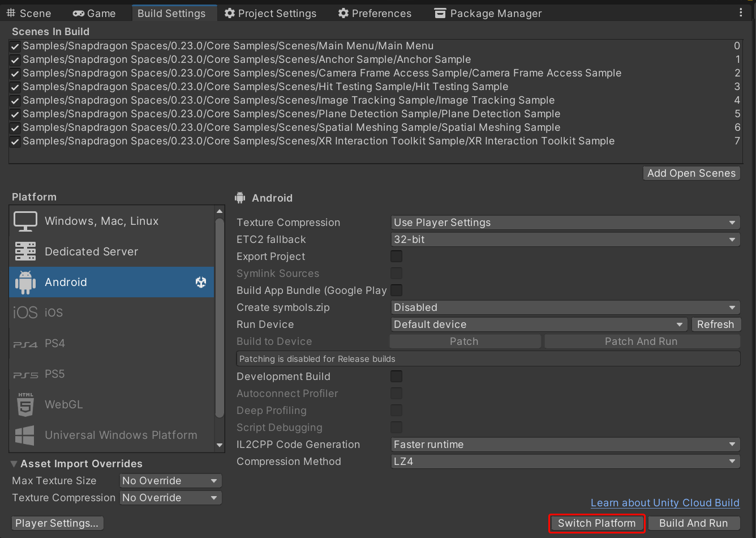Uncheck the Anchor Sample scene checkbox
Viewport: 756px width, 538px height.
(15, 60)
